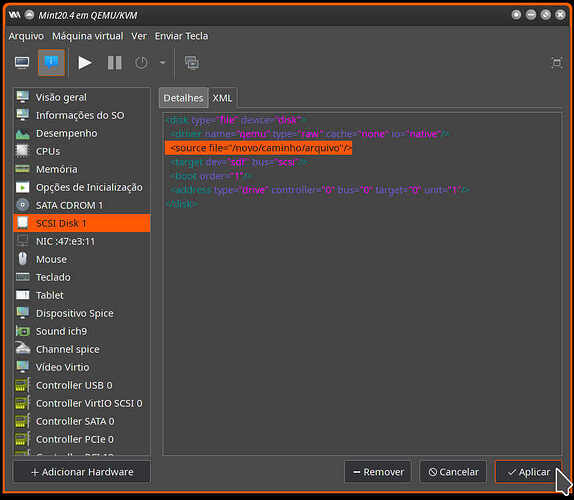The image size is (574, 500).
Task: Click the Remover button
Action: [x=378, y=472]
